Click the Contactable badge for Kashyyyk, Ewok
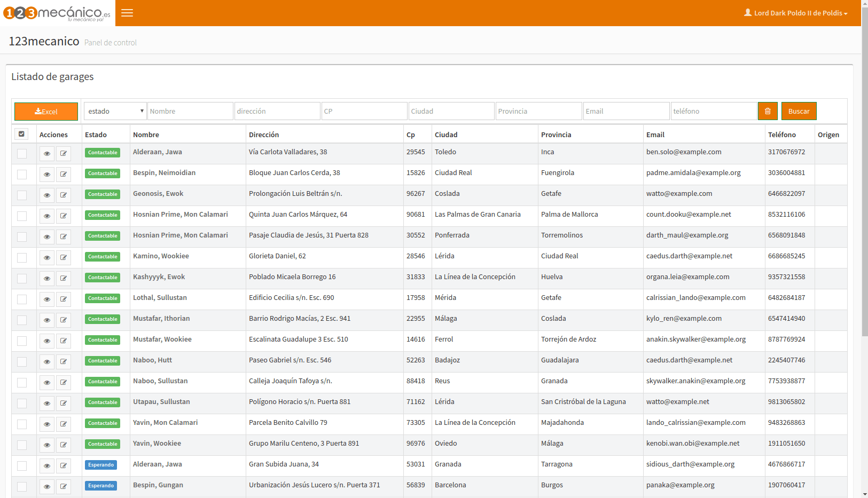The width and height of the screenshot is (868, 498). [x=103, y=278]
